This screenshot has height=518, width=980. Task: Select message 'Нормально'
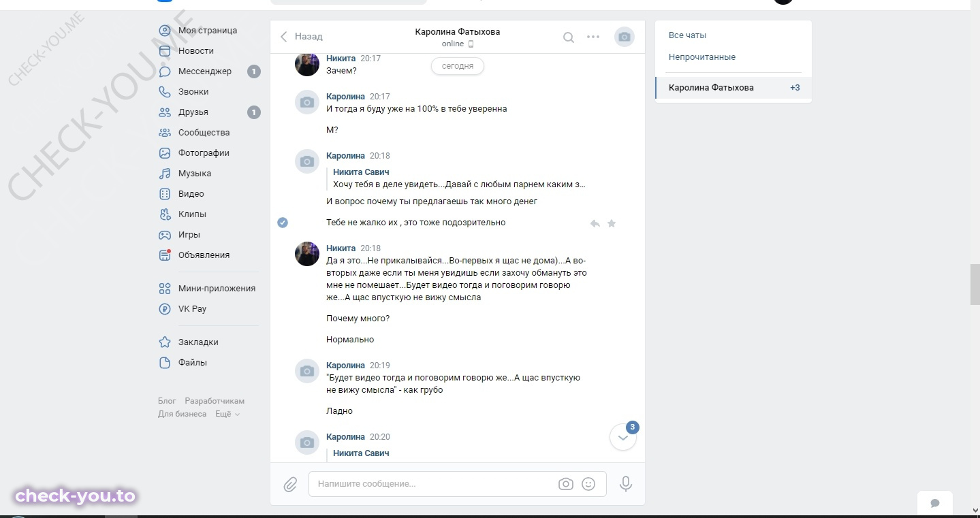350,340
